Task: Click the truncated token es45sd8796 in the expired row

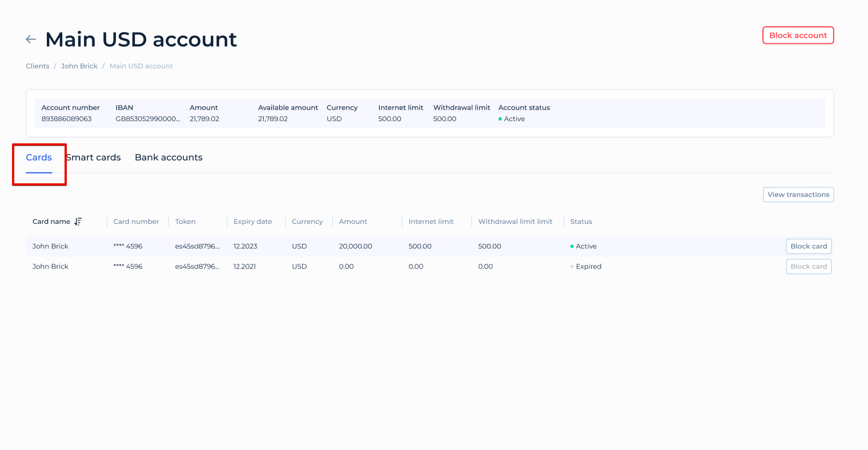Action: [x=197, y=266]
